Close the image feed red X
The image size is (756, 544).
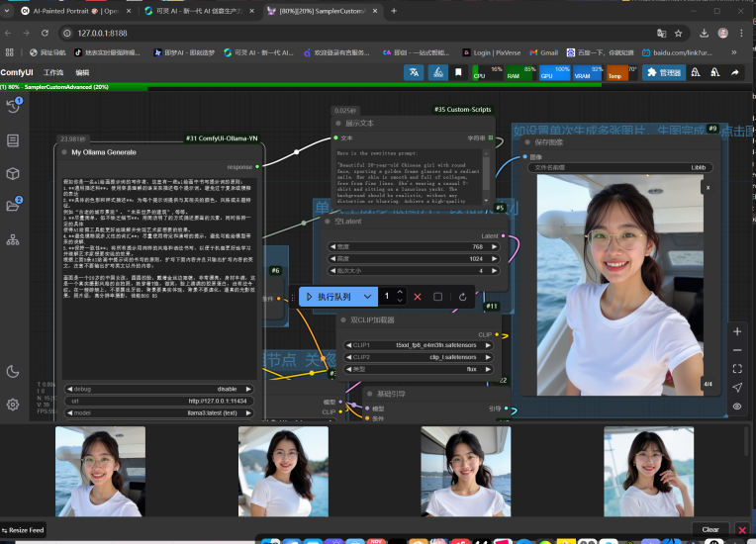tap(742, 530)
